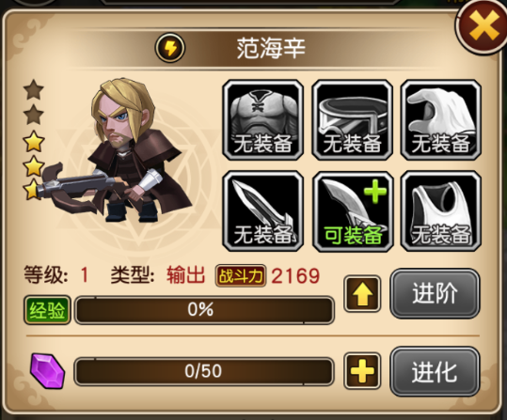The height and width of the screenshot is (420, 507).
Task: Tap the lightning bolt element icon
Action: pyautogui.click(x=170, y=48)
